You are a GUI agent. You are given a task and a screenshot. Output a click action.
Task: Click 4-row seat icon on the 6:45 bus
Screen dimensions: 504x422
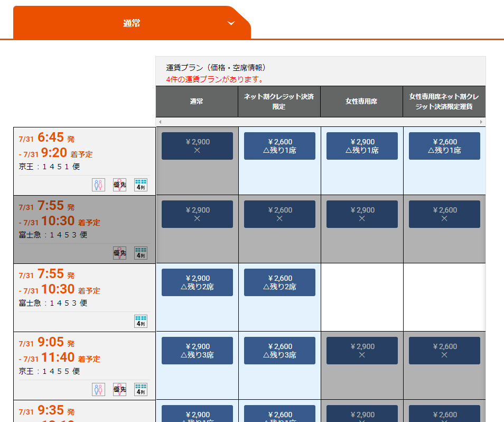(x=141, y=185)
